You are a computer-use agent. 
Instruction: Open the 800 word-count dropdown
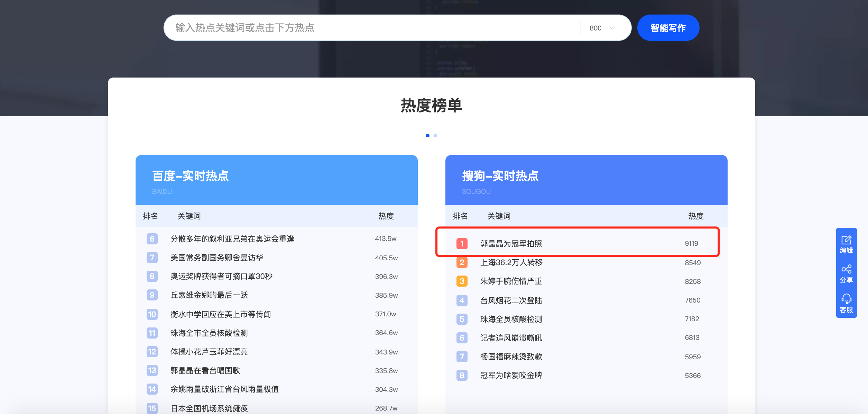(x=603, y=28)
